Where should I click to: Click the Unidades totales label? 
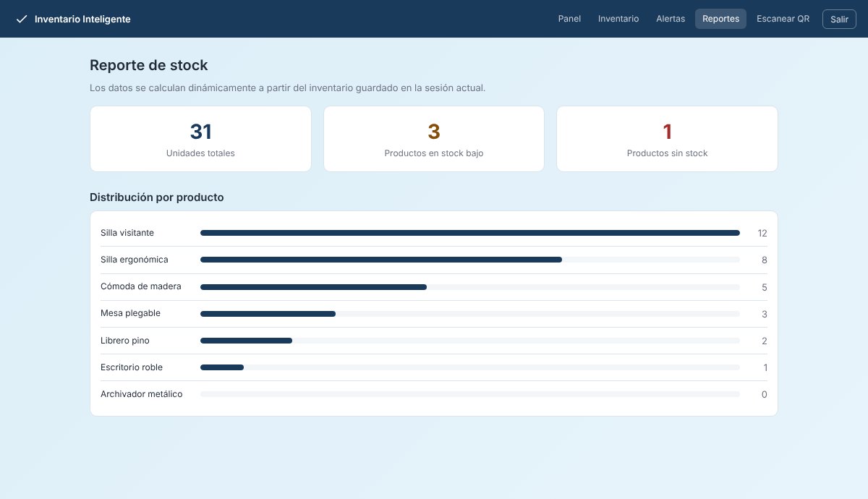[200, 153]
